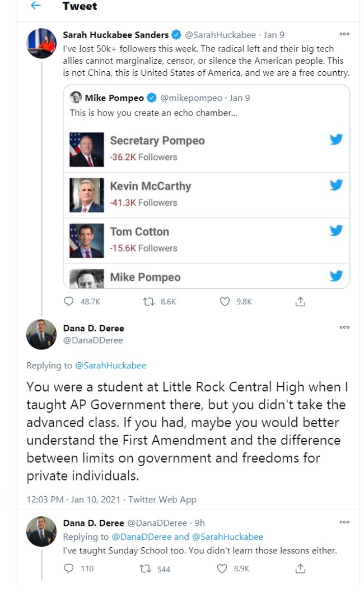The width and height of the screenshot is (364, 596).
Task: Open Dana D. Deree's profile name
Action: (x=94, y=329)
